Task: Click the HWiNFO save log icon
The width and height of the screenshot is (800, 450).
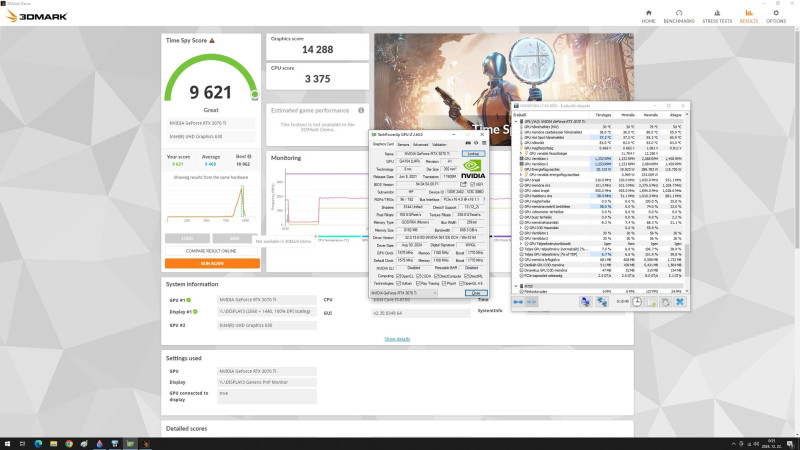Action: tap(652, 302)
